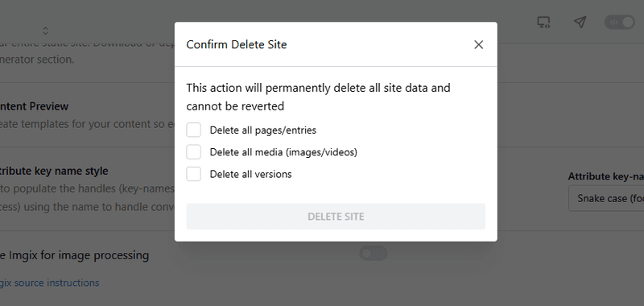Toggle the Imgix image processing switch

[374, 254]
